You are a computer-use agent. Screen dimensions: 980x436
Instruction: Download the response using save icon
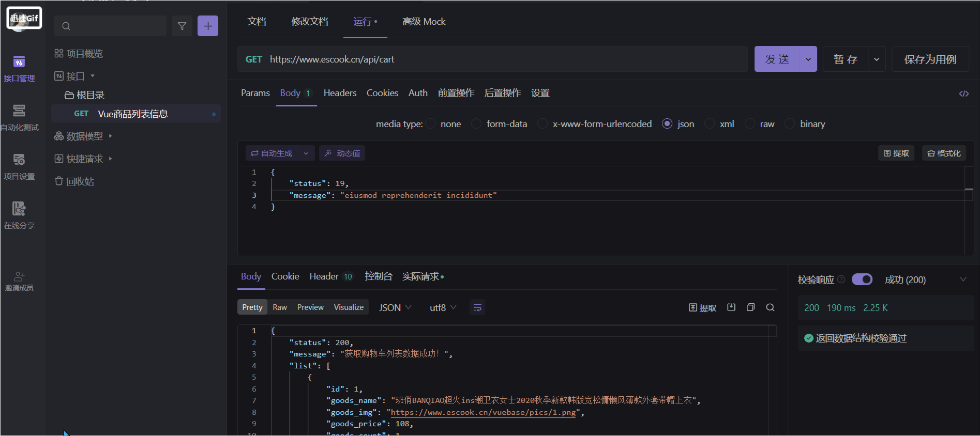click(731, 307)
